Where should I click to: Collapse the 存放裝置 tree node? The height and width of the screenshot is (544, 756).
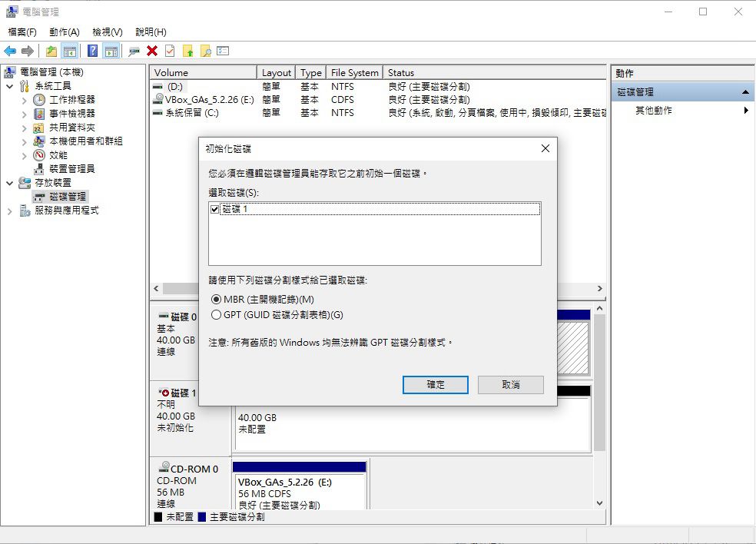pyautogui.click(x=10, y=184)
